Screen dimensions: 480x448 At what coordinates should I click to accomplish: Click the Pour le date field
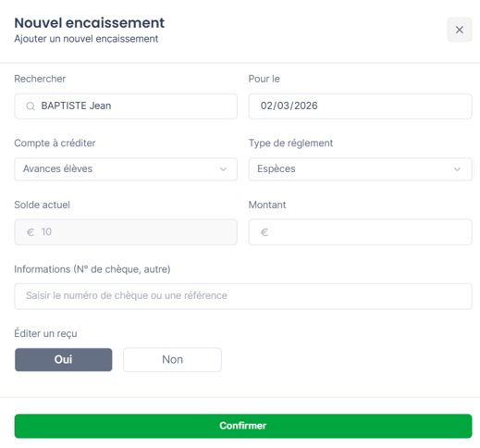pyautogui.click(x=360, y=106)
